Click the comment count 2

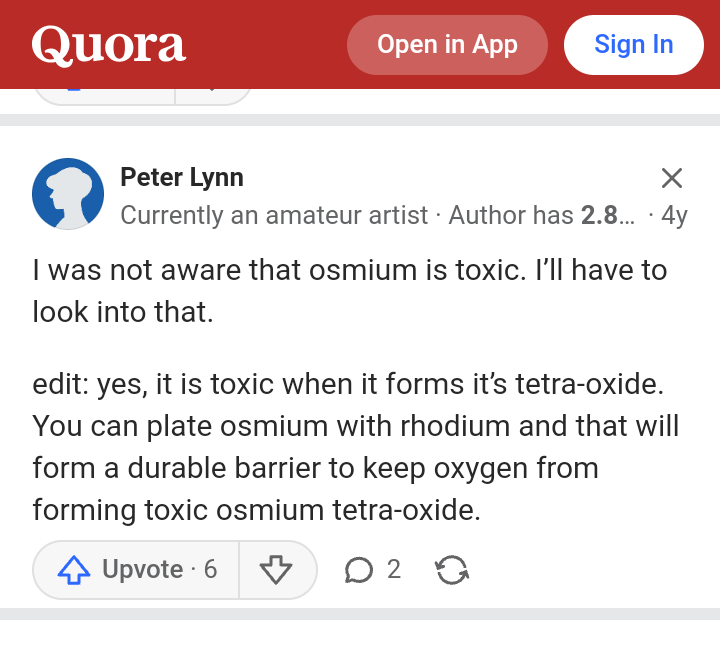click(393, 570)
